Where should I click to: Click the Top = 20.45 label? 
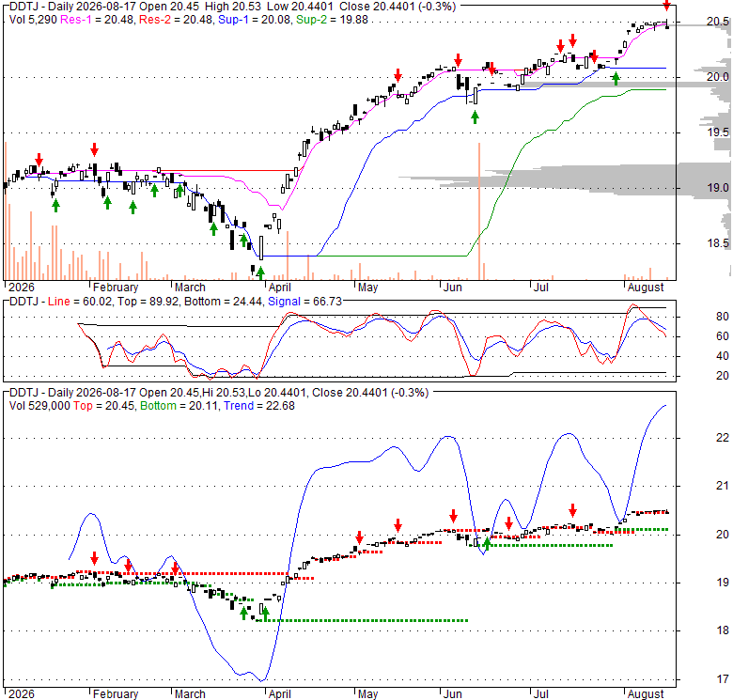click(x=103, y=406)
